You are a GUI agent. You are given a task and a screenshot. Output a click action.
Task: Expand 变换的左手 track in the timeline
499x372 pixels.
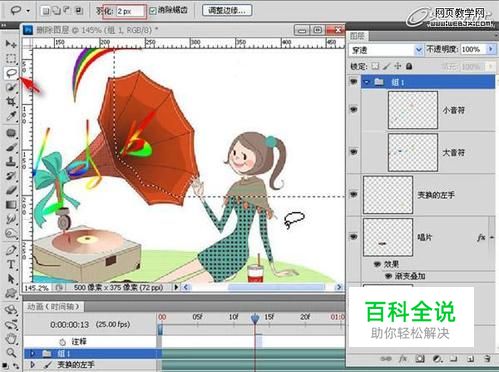pyautogui.click(x=32, y=365)
